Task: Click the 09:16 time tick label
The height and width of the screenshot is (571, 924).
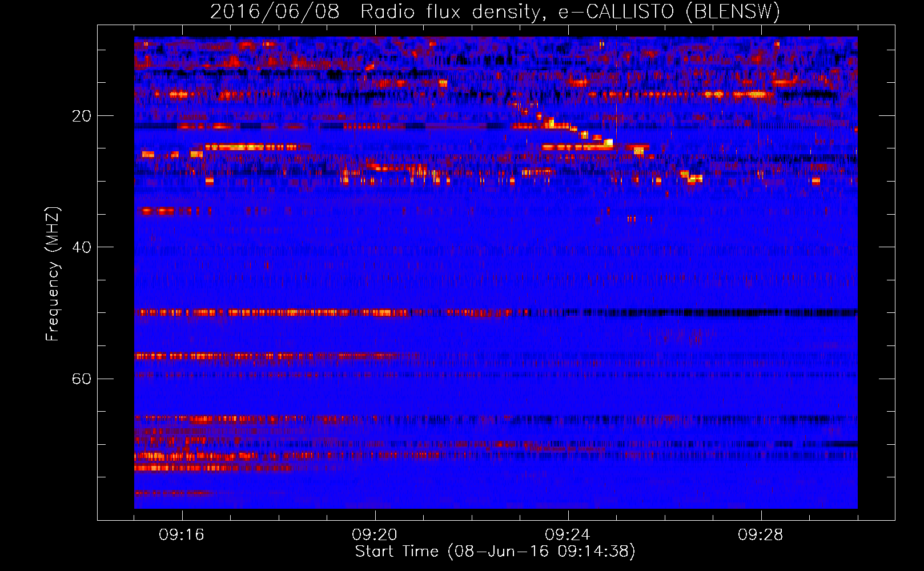Action: tap(182, 535)
